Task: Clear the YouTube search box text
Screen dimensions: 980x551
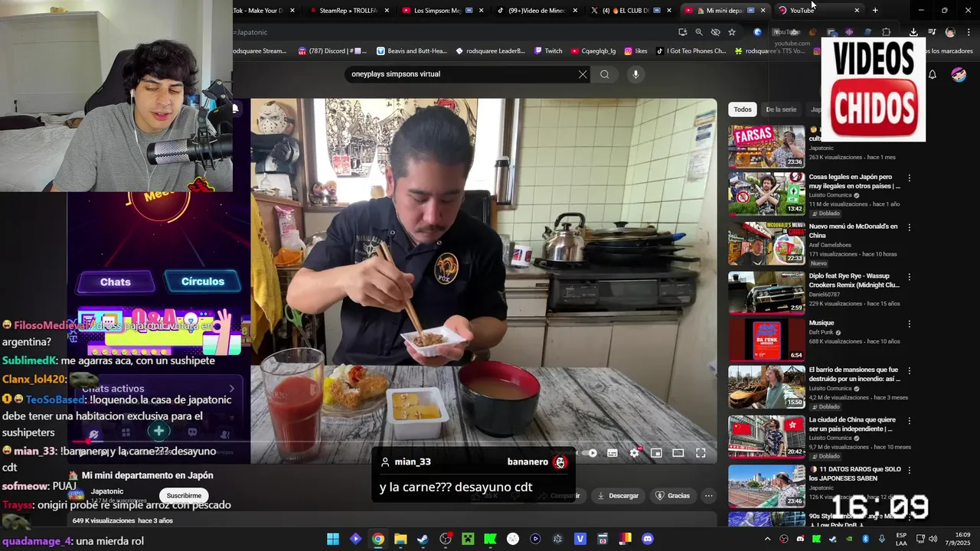Action: pyautogui.click(x=583, y=74)
